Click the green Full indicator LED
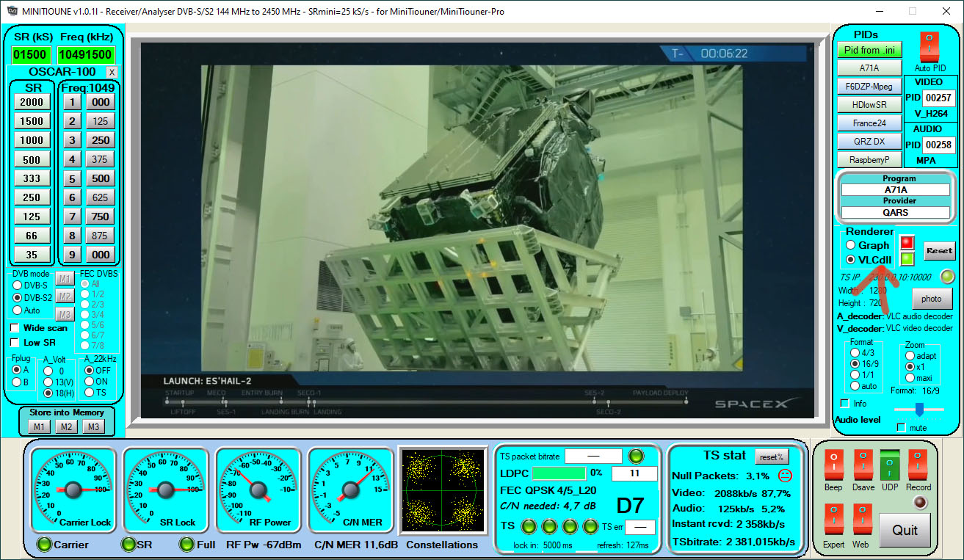This screenshot has width=964, height=560. click(186, 544)
